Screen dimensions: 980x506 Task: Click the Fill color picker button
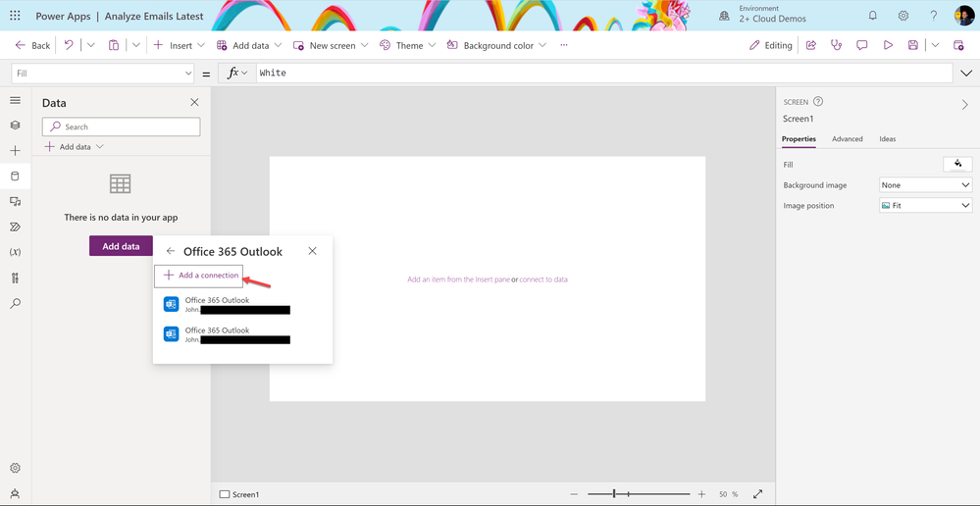(957, 165)
